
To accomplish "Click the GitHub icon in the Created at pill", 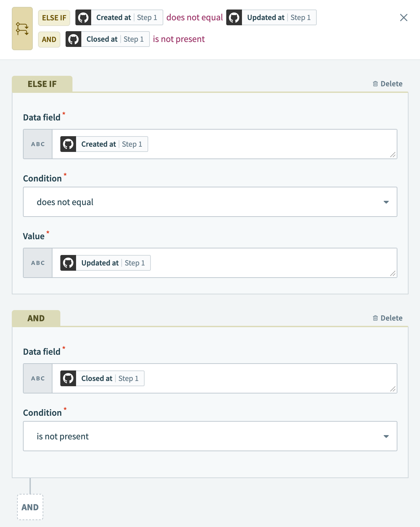I will [68, 144].
